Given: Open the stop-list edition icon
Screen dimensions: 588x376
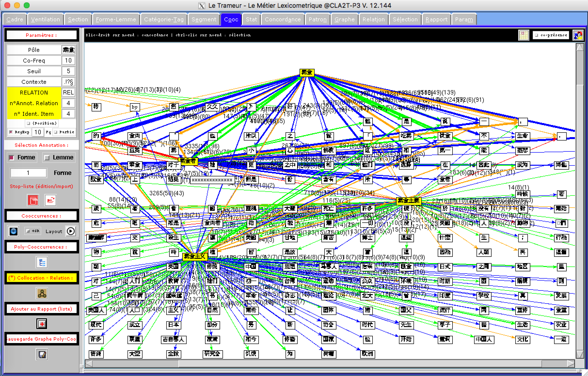Looking at the screenshot, I should tap(33, 200).
